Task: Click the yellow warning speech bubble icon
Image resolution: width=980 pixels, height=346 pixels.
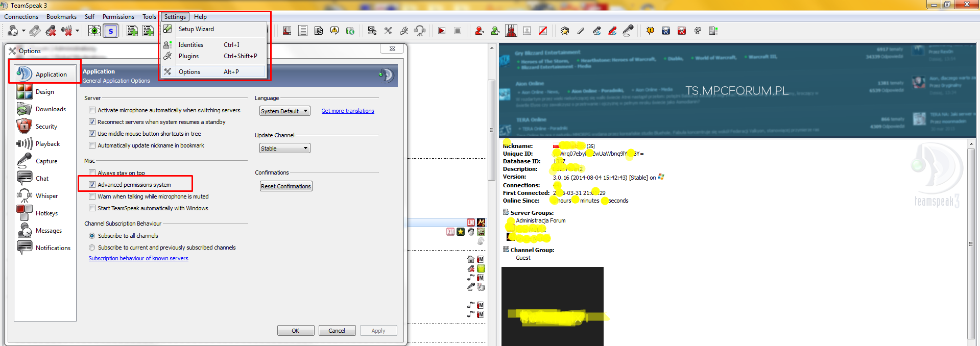Action: coord(334,31)
